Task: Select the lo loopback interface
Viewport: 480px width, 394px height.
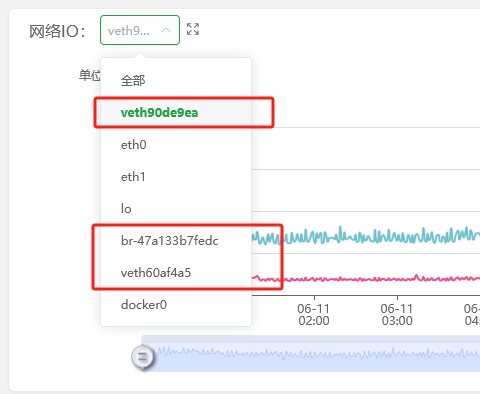Action: pos(176,209)
